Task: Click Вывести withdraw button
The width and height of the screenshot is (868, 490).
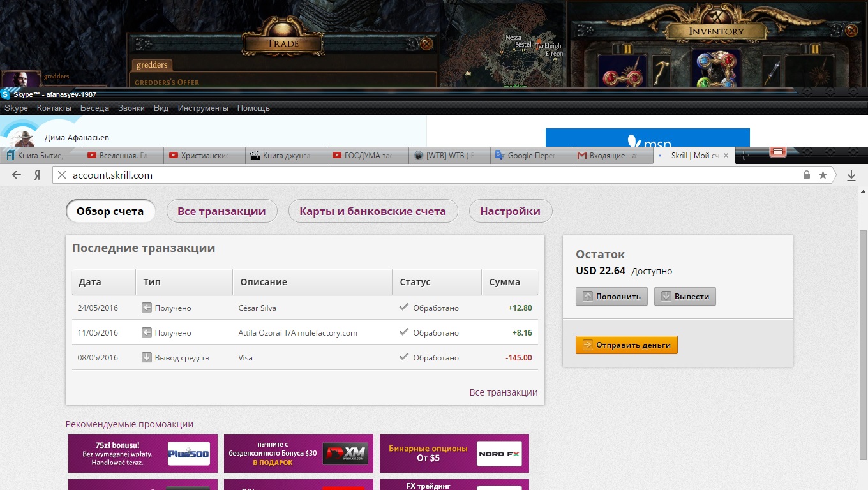Action: pyautogui.click(x=685, y=296)
